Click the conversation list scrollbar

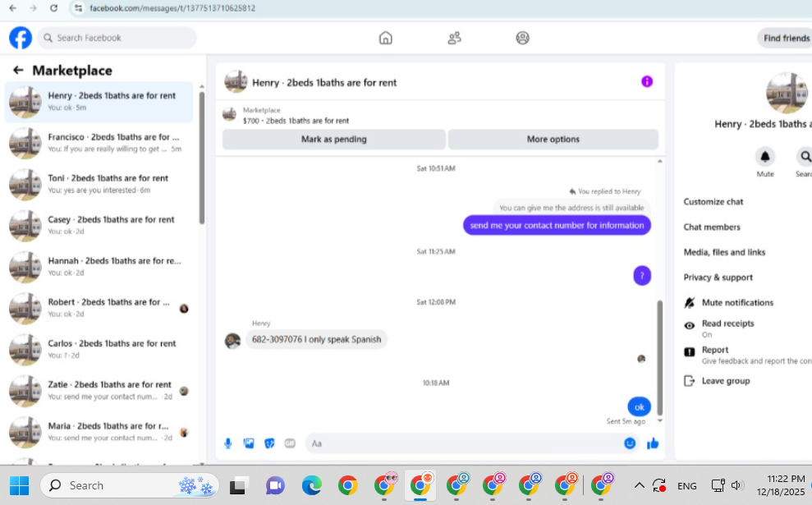201,158
